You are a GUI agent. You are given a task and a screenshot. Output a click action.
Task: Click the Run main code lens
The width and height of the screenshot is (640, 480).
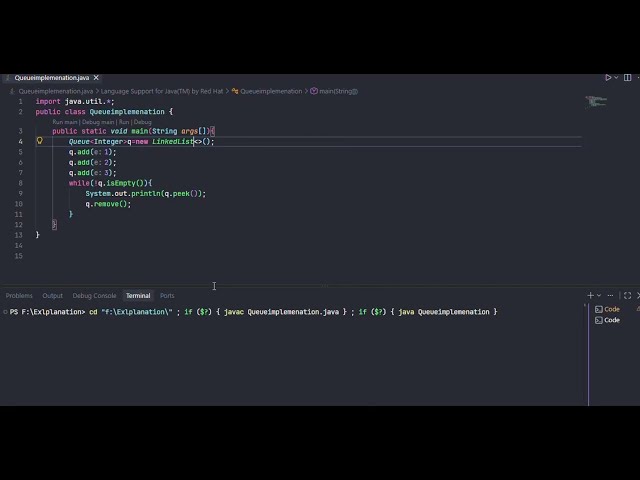pos(65,122)
